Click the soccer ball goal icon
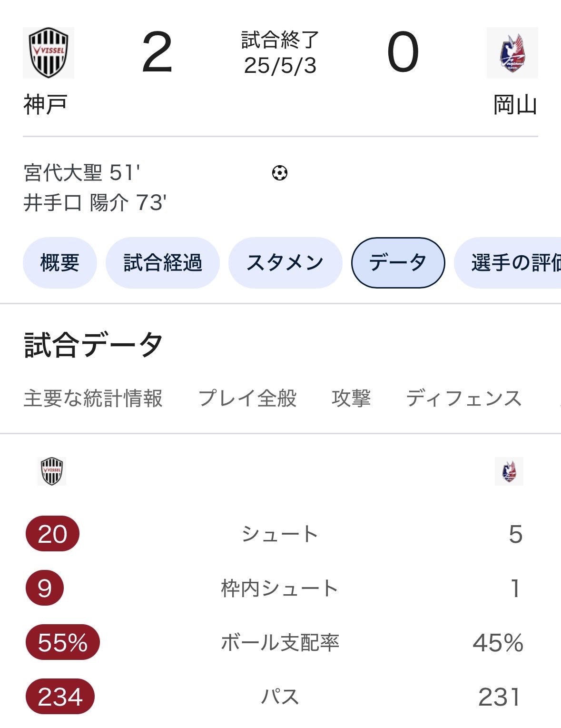This screenshot has height=728, width=561. pos(280,172)
